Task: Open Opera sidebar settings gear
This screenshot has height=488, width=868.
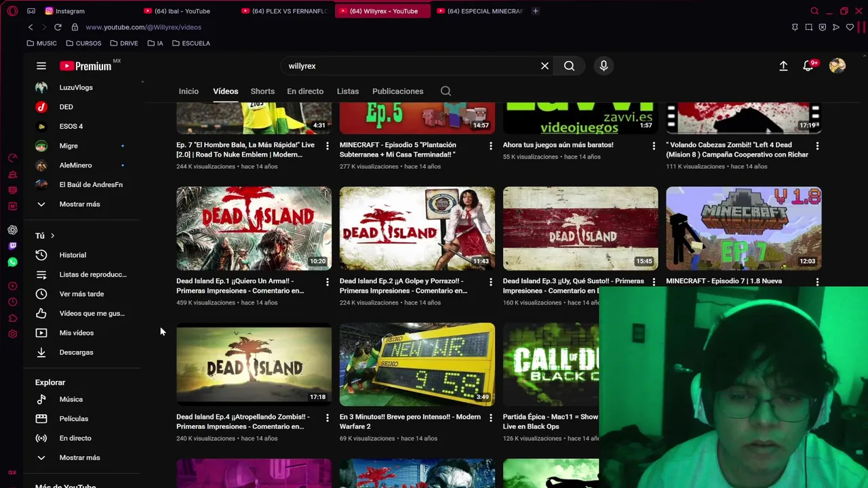Action: (12, 334)
